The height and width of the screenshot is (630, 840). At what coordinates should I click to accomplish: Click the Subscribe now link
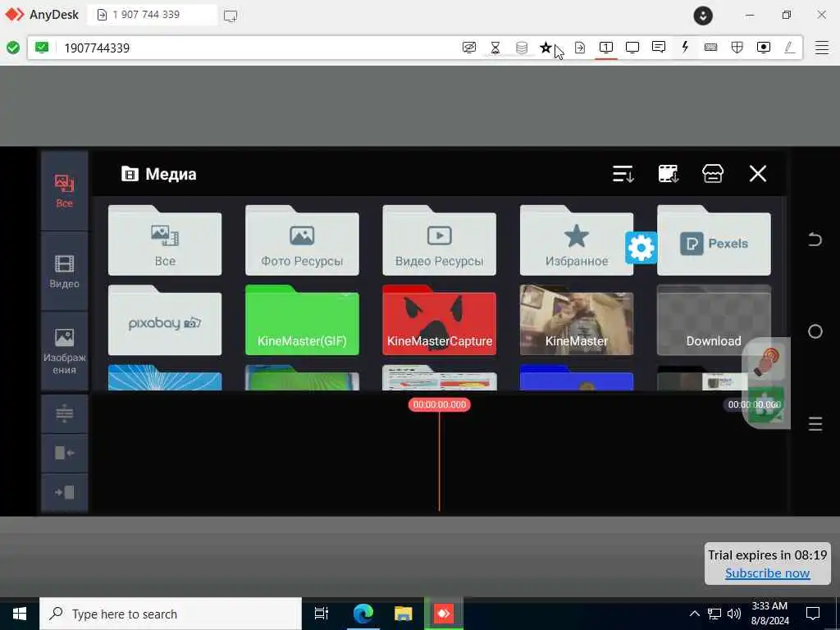pos(767,573)
